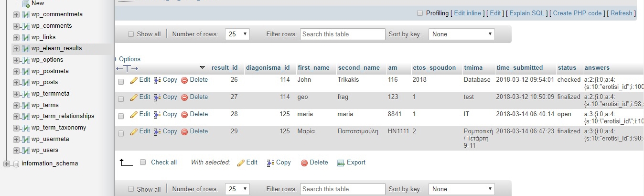This screenshot has width=644, height=196.
Task: Click pencil Edit icon for row 26
Action: coord(134,80)
